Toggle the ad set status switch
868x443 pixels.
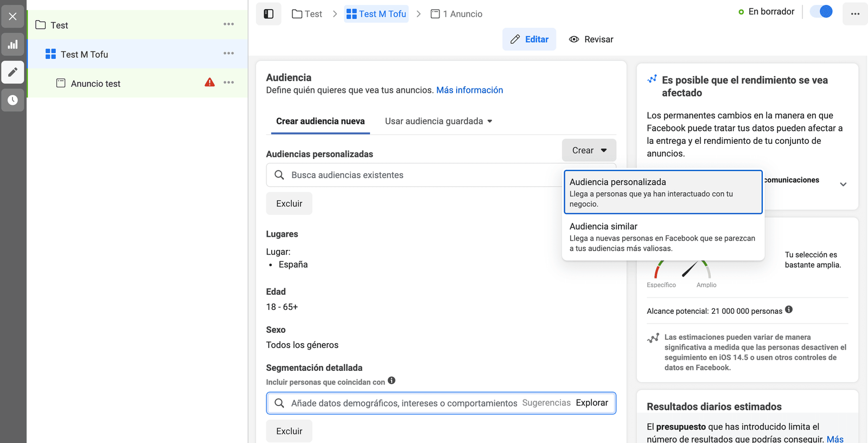click(821, 11)
